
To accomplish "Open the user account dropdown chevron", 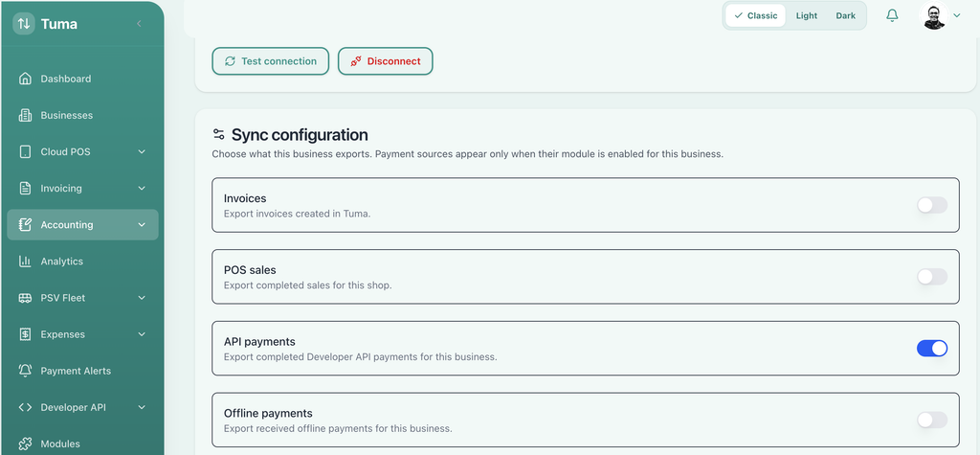I will pyautogui.click(x=957, y=15).
